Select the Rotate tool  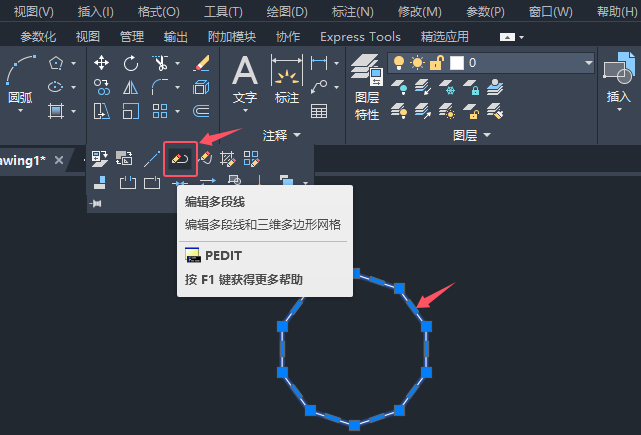[131, 63]
